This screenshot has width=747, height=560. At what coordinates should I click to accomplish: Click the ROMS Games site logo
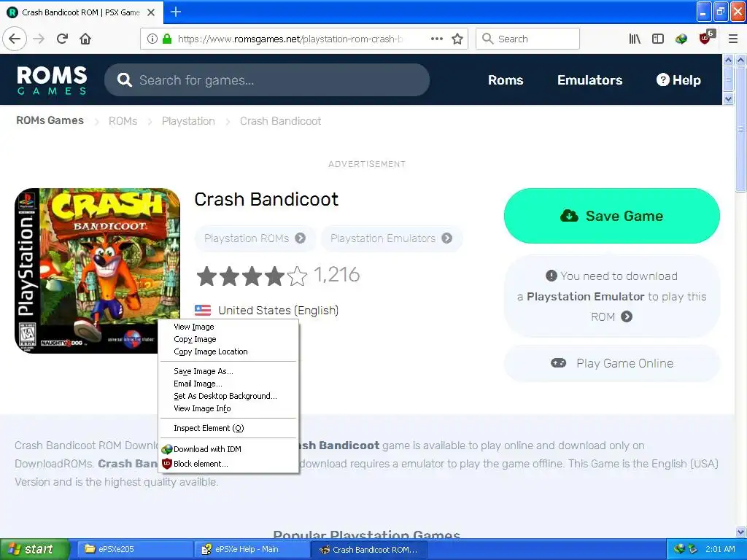(52, 80)
